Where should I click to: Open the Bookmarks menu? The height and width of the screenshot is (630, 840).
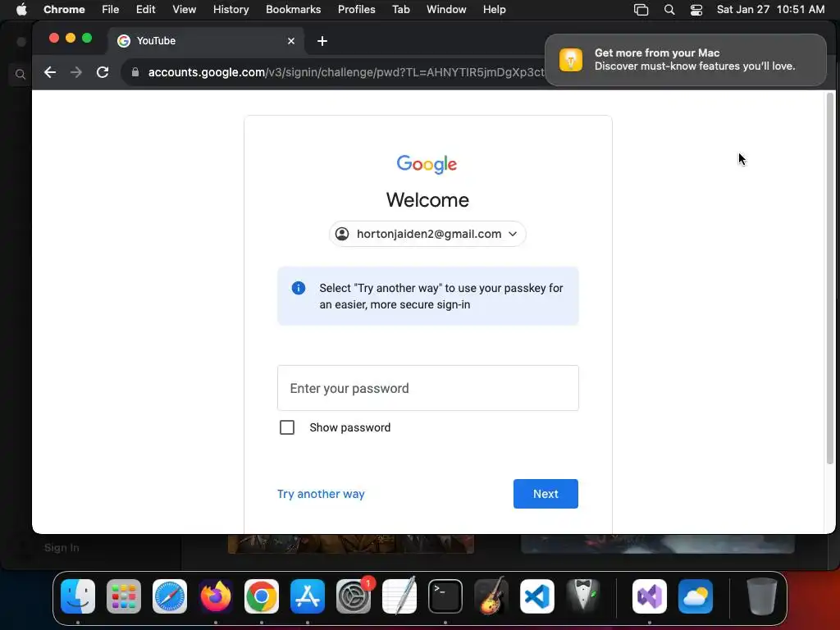(294, 10)
